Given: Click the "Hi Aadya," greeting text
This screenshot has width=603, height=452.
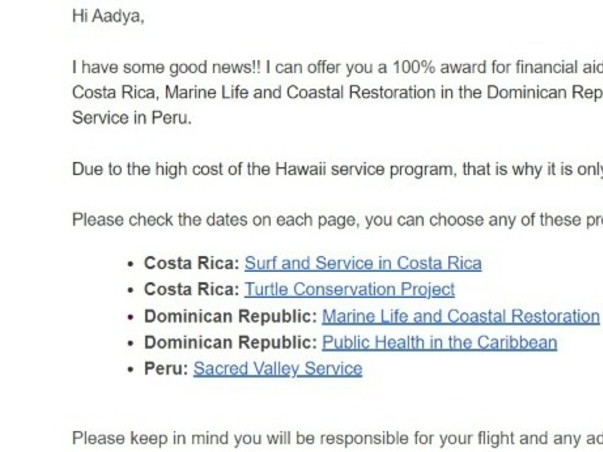Looking at the screenshot, I should (x=108, y=16).
